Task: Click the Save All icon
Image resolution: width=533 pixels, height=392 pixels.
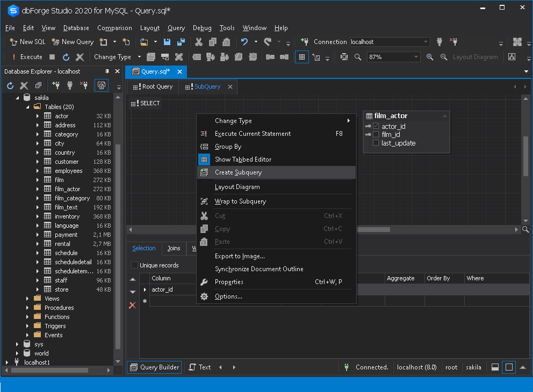Action: [x=181, y=42]
